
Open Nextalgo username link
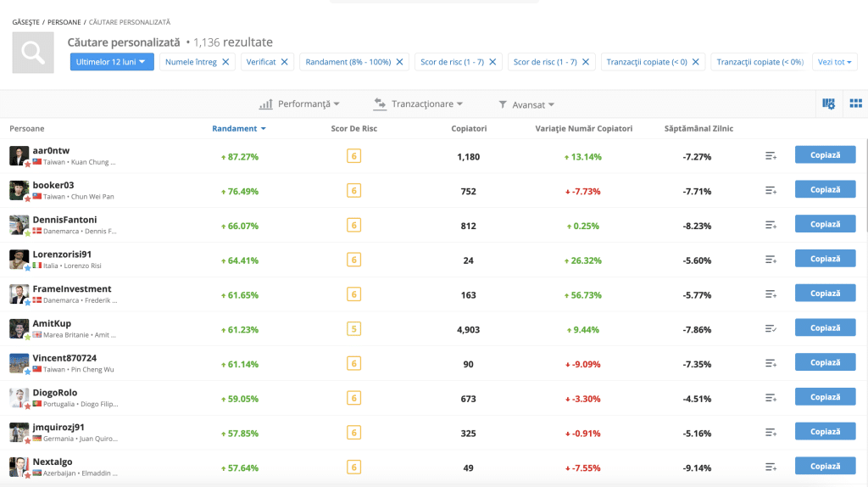pos(53,462)
